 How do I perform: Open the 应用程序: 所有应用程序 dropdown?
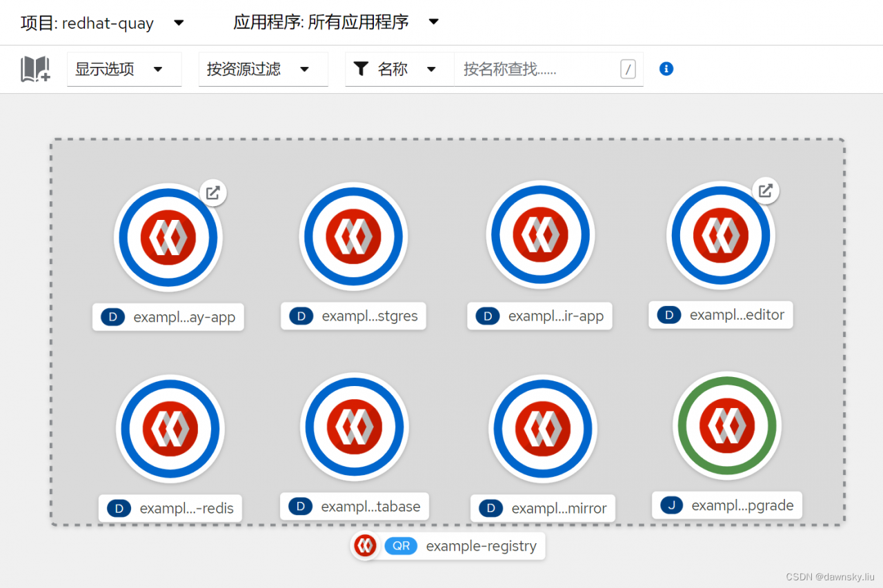[x=337, y=23]
